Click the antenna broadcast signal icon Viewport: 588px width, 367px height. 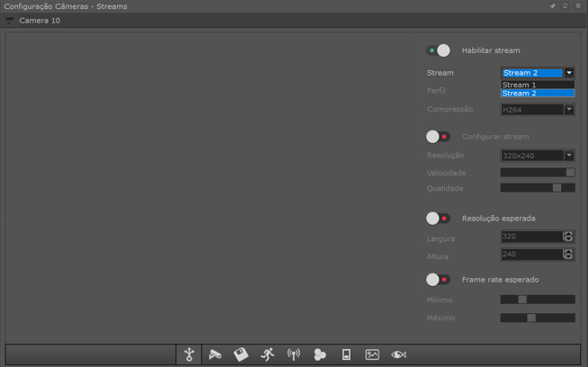(x=293, y=354)
